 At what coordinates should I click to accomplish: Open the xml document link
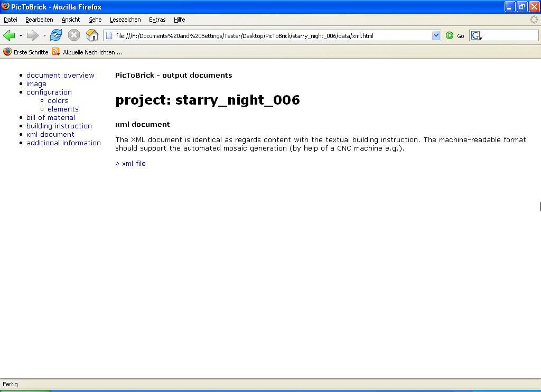(x=50, y=135)
